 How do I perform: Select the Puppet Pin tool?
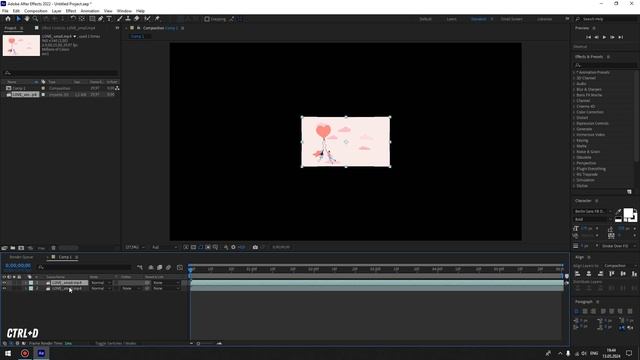pyautogui.click(x=157, y=19)
